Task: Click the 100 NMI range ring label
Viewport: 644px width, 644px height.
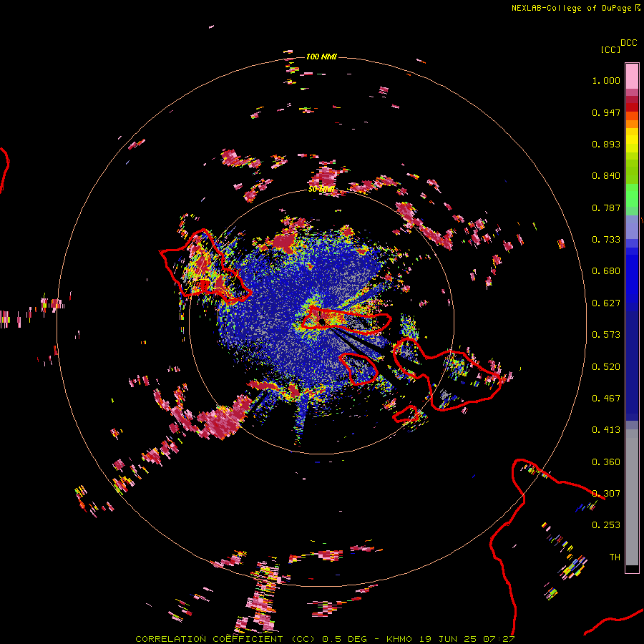Action: coord(321,57)
